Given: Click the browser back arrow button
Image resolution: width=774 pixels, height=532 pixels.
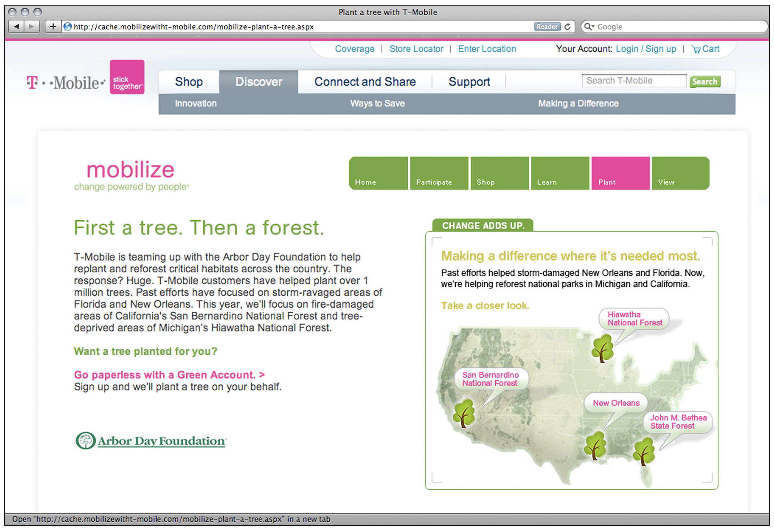Looking at the screenshot, I should coord(16,26).
